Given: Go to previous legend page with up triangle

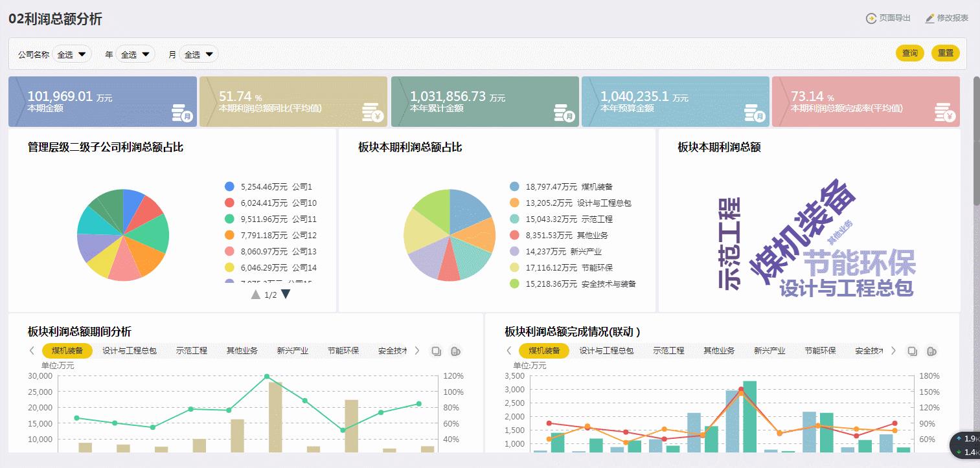Looking at the screenshot, I should pos(256,295).
